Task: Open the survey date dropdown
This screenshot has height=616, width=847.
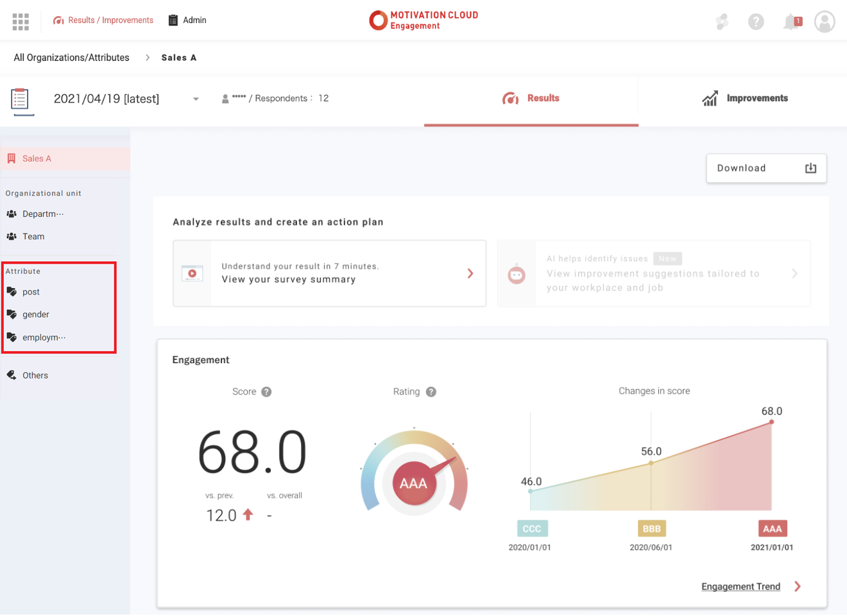Action: 196,99
